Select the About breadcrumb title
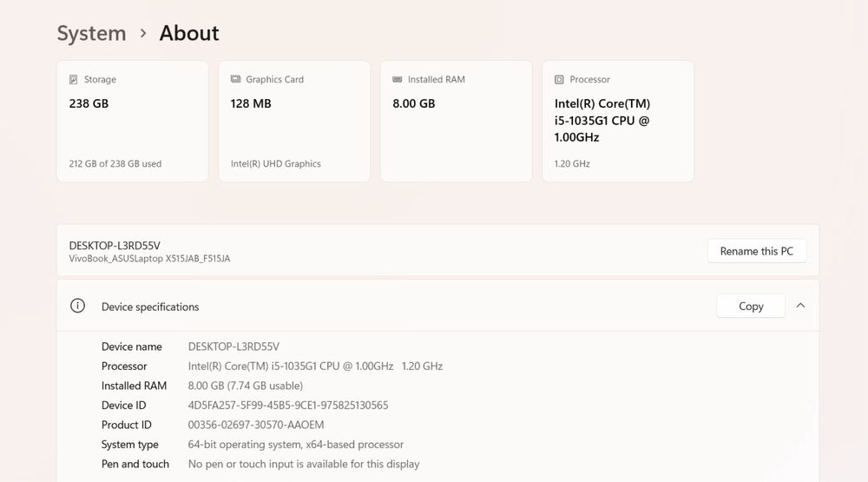 point(189,34)
